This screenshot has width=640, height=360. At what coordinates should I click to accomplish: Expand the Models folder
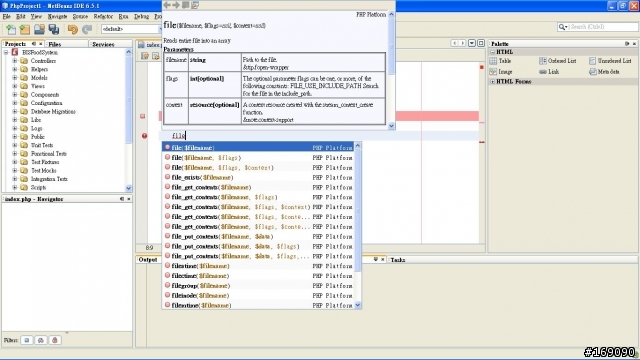[15, 78]
